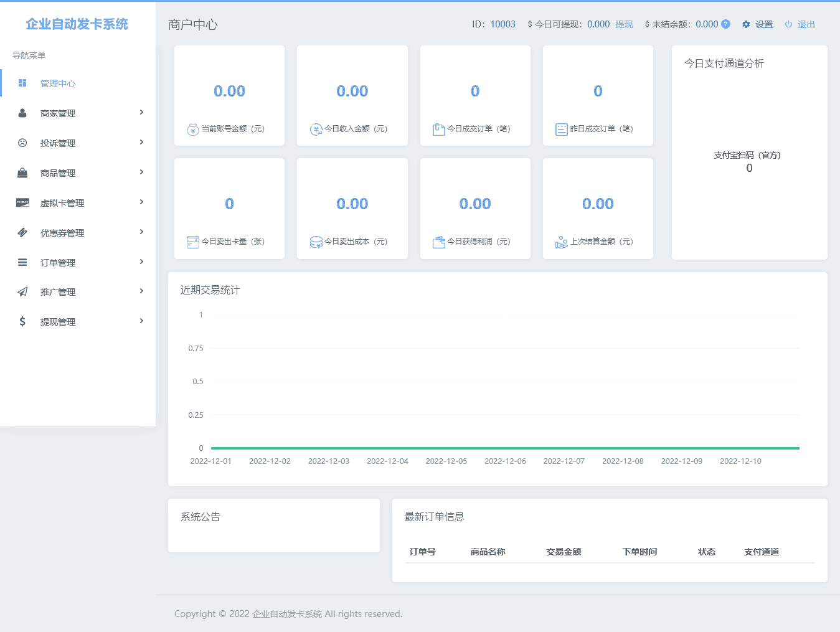Click the settings gear icon
This screenshot has height=632, width=840.
click(746, 24)
